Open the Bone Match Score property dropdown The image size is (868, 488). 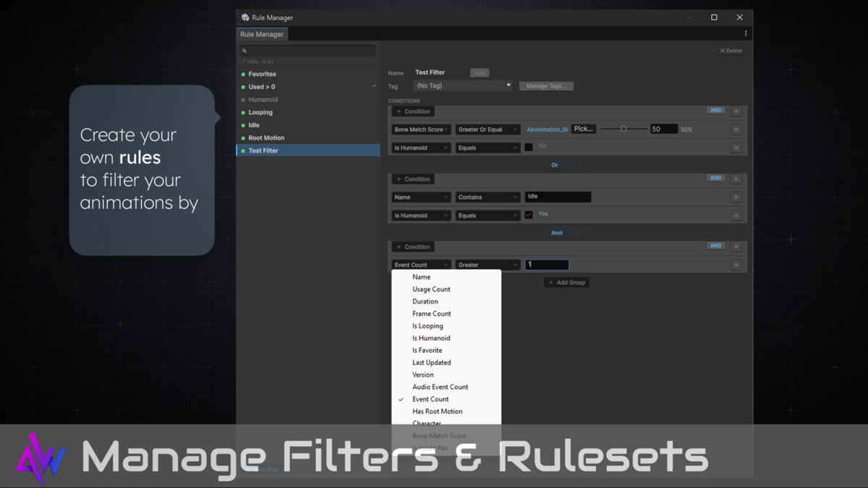tap(422, 129)
